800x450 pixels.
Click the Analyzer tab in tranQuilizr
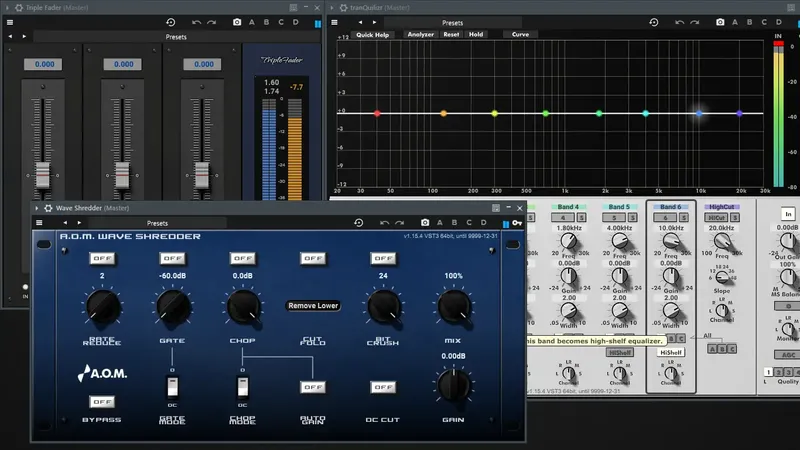[x=421, y=35]
